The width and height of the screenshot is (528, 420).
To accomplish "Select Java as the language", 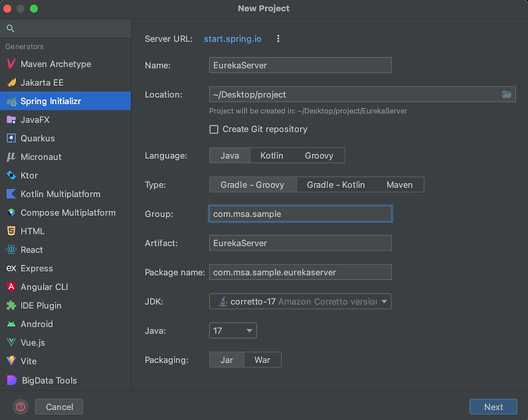I will coord(230,155).
